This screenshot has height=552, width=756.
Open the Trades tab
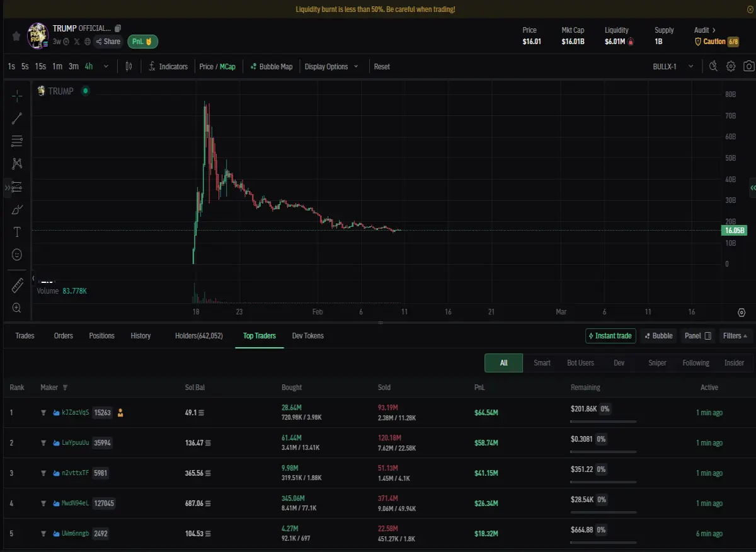tap(25, 336)
